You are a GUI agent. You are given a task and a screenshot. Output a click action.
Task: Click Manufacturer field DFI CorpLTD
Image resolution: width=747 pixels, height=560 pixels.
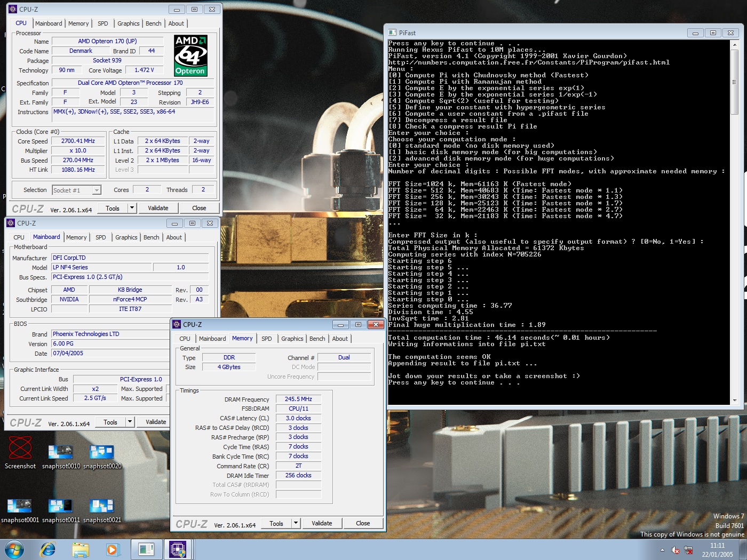(130, 258)
